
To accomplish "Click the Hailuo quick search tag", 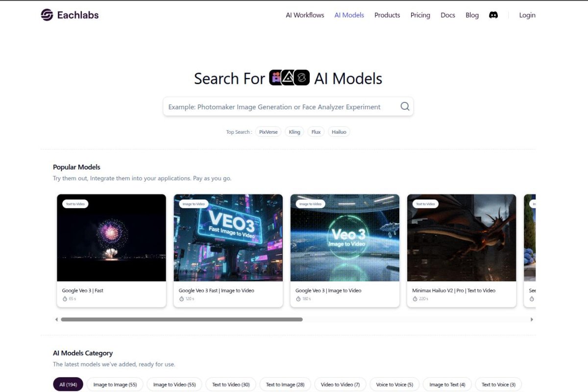I will [339, 132].
